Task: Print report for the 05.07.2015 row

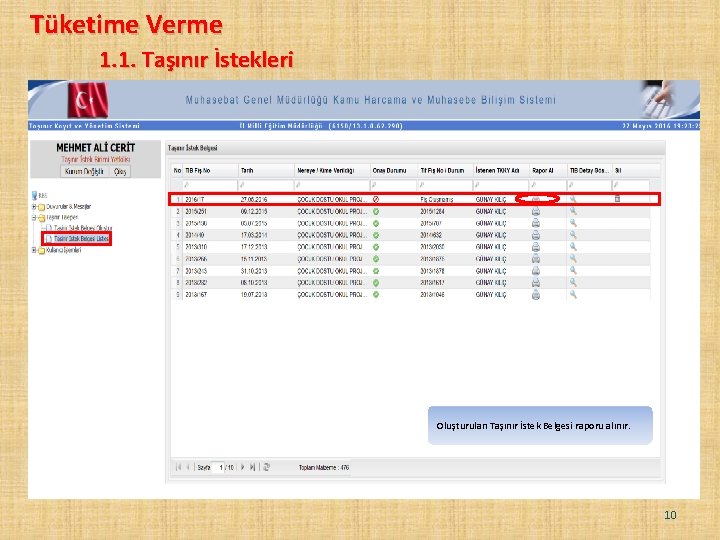Action: click(x=535, y=223)
